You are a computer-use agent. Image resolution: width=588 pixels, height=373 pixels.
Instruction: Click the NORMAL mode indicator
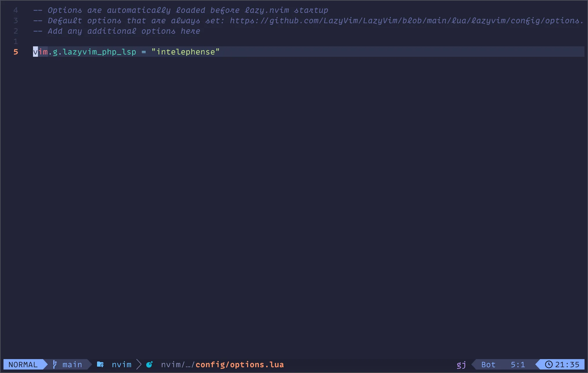[23, 365]
